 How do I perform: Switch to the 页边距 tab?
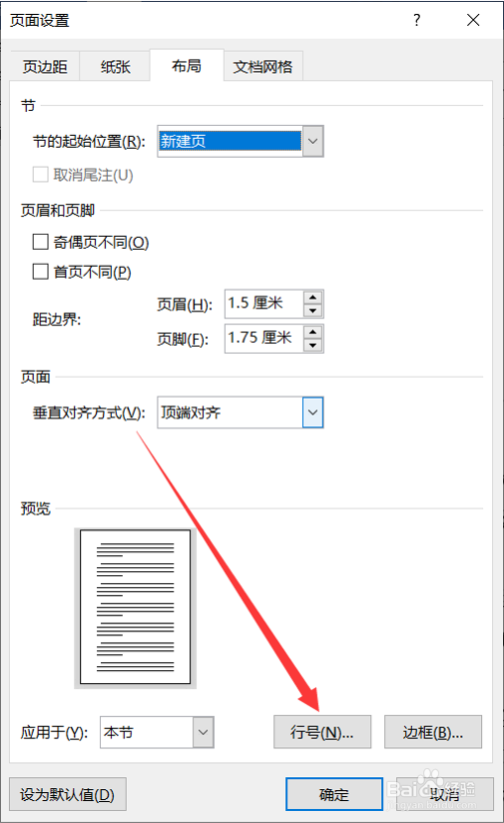pyautogui.click(x=45, y=66)
